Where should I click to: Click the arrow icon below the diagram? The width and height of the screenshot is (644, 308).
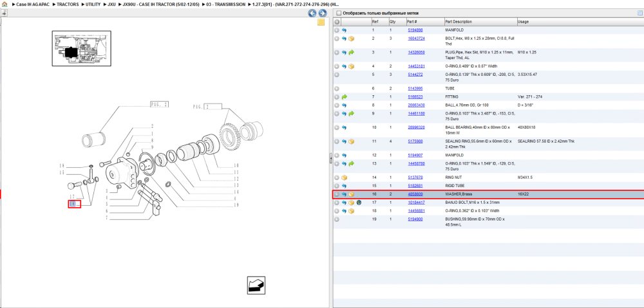[256, 285]
